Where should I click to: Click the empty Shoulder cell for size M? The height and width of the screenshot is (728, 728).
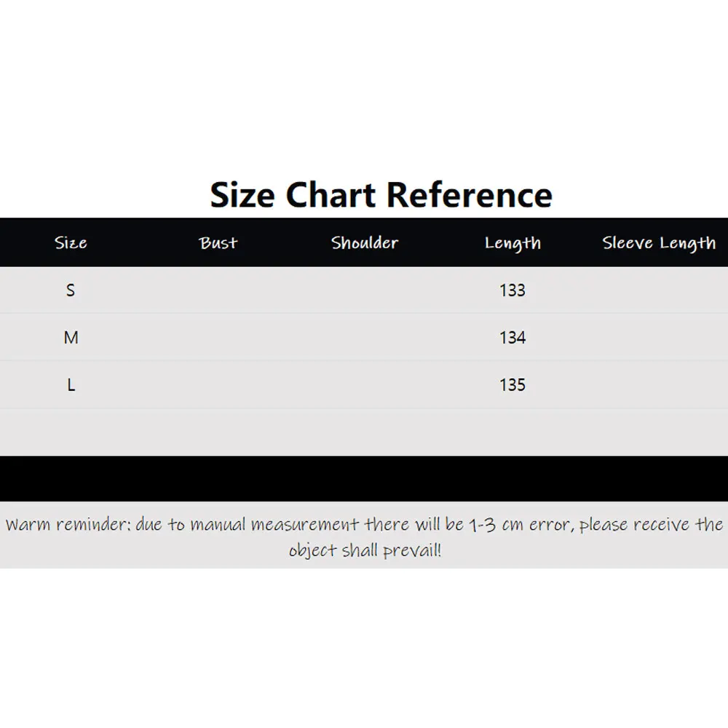[x=365, y=338]
